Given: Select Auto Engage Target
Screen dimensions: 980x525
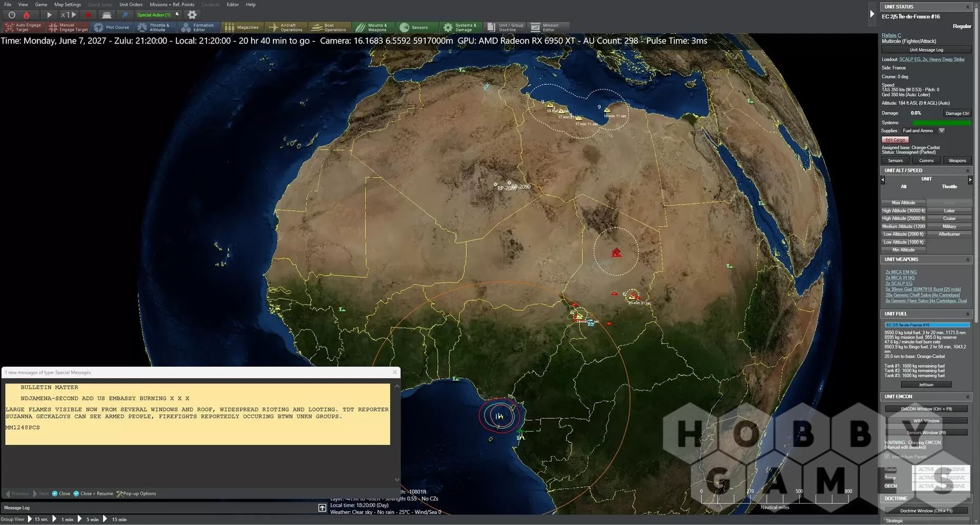Looking at the screenshot, I should coord(23,27).
